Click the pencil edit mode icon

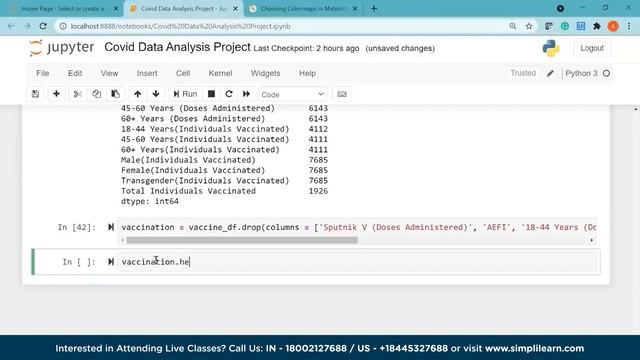click(550, 73)
